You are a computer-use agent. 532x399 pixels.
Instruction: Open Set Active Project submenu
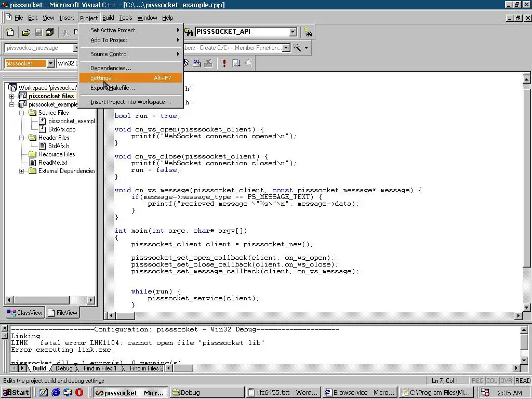pyautogui.click(x=131, y=30)
